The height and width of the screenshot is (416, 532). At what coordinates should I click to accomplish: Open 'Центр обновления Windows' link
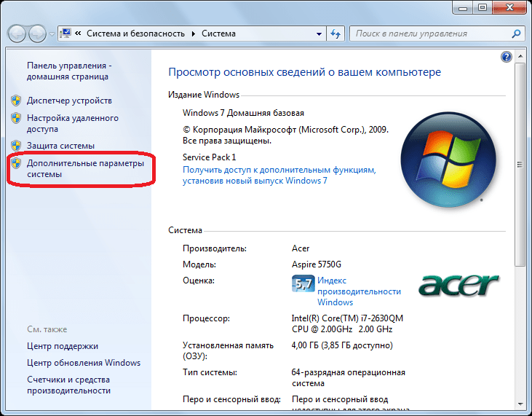point(84,363)
